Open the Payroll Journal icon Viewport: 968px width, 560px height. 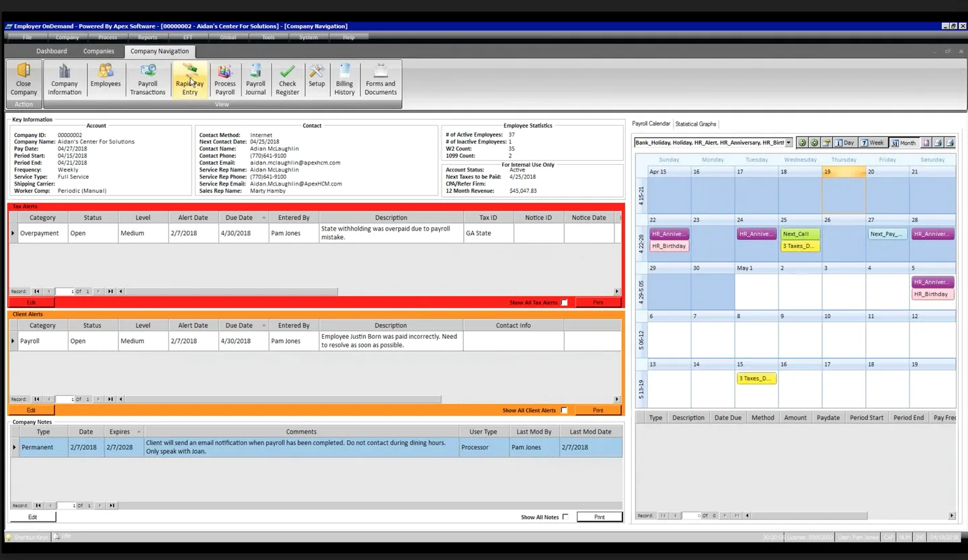coord(255,79)
